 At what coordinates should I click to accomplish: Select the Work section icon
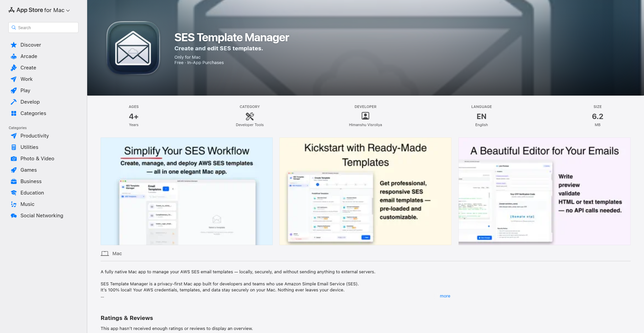click(13, 79)
